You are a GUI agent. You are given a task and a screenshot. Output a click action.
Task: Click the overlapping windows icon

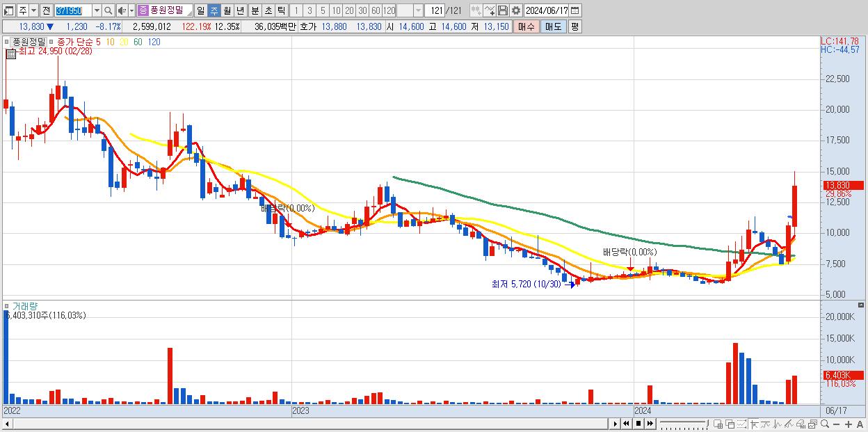[730, 424]
